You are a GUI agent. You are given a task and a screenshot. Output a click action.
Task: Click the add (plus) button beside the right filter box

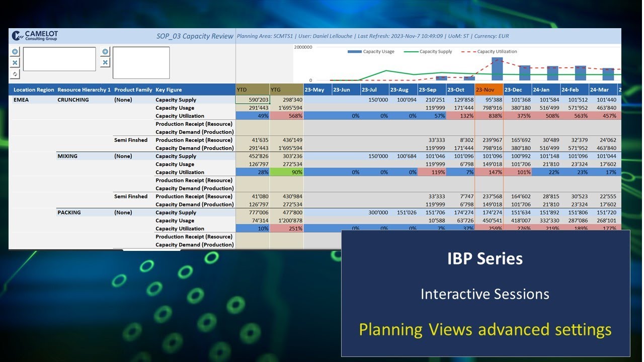coord(105,52)
